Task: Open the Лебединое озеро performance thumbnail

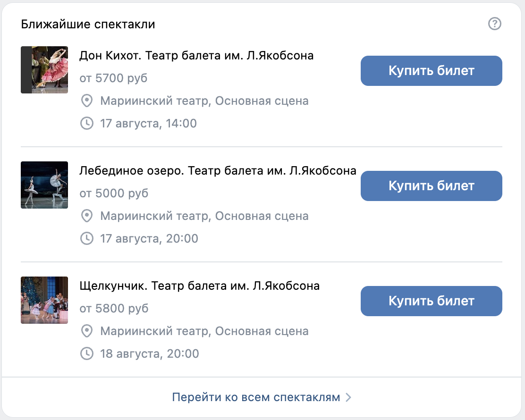Action: [44, 185]
